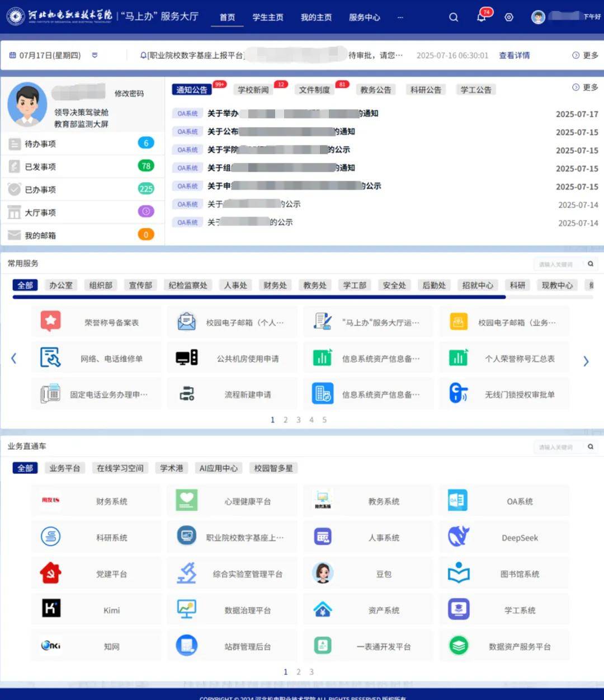Screen dimensions: 604x700
Task: Select the 学生主页 navigation tab
Action: pyautogui.click(x=268, y=17)
